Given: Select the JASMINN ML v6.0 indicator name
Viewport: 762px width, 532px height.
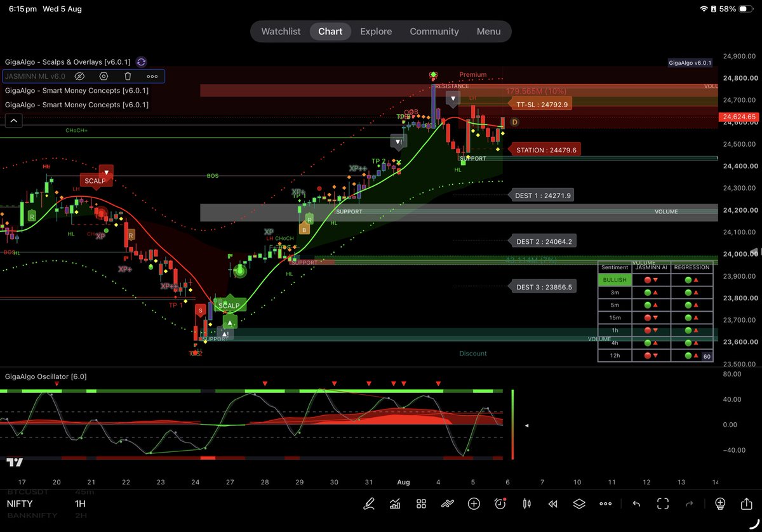Looking at the screenshot, I should coord(35,76).
